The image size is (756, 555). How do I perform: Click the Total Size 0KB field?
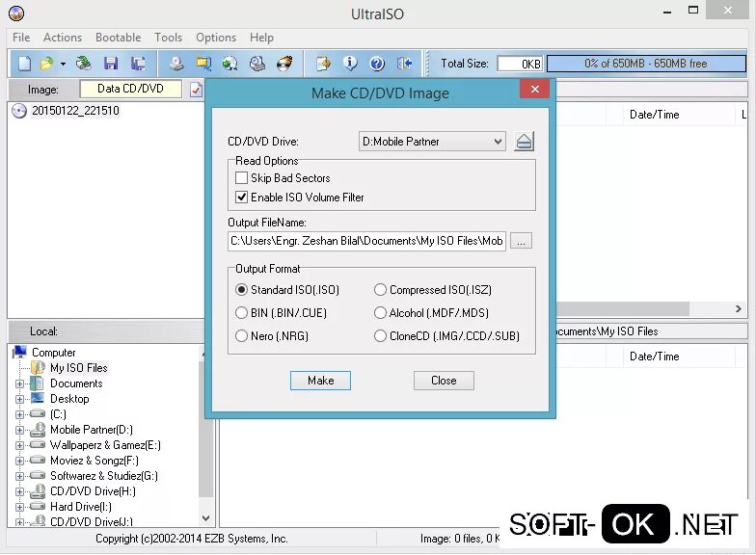click(520, 64)
